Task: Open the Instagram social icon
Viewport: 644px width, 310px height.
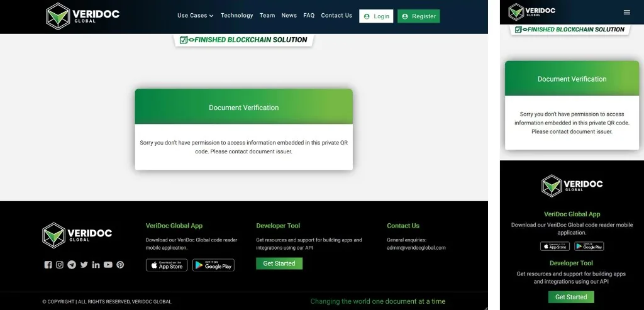Action: pos(60,265)
